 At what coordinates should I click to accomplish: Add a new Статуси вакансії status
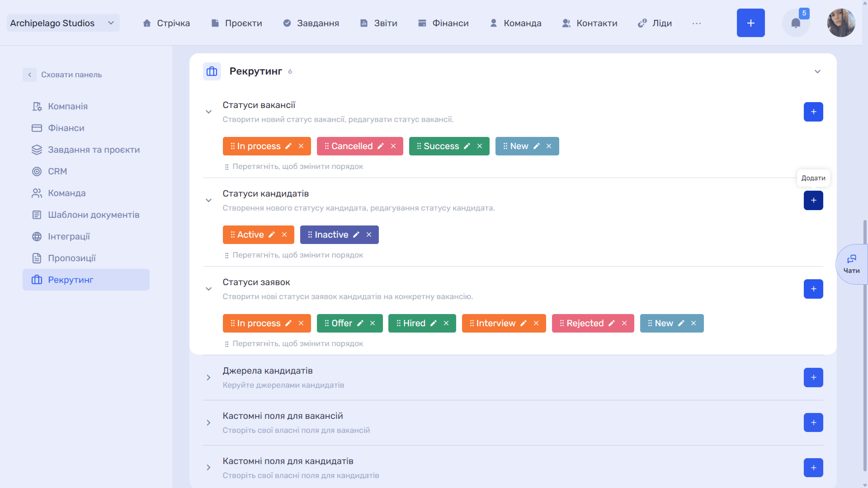(x=814, y=112)
